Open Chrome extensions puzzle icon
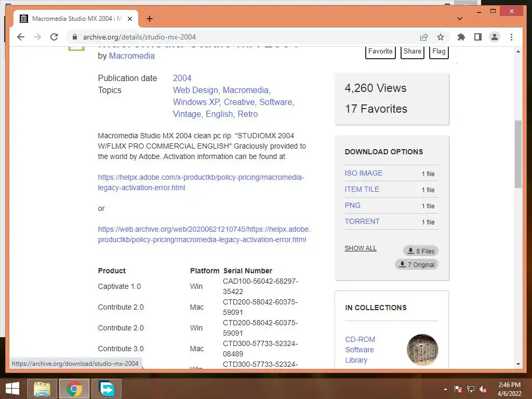 pos(461,37)
